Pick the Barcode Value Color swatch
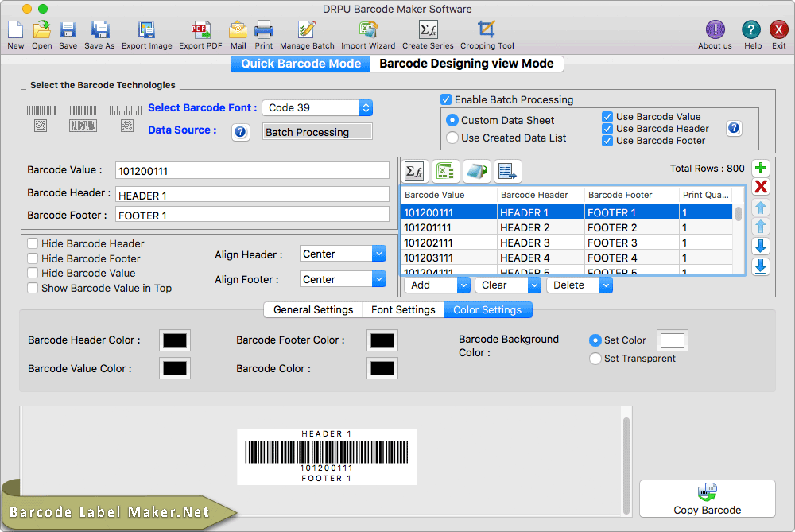Viewport: 795px width, 532px height. 175,369
